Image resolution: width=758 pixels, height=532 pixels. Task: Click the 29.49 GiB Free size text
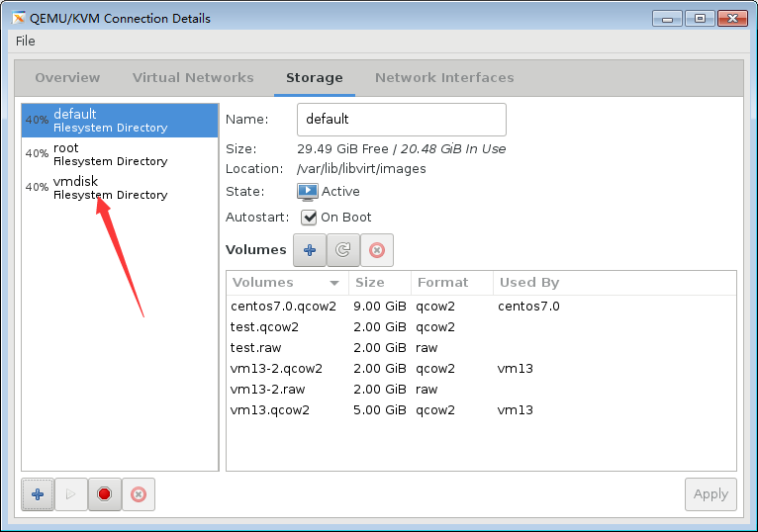point(342,149)
